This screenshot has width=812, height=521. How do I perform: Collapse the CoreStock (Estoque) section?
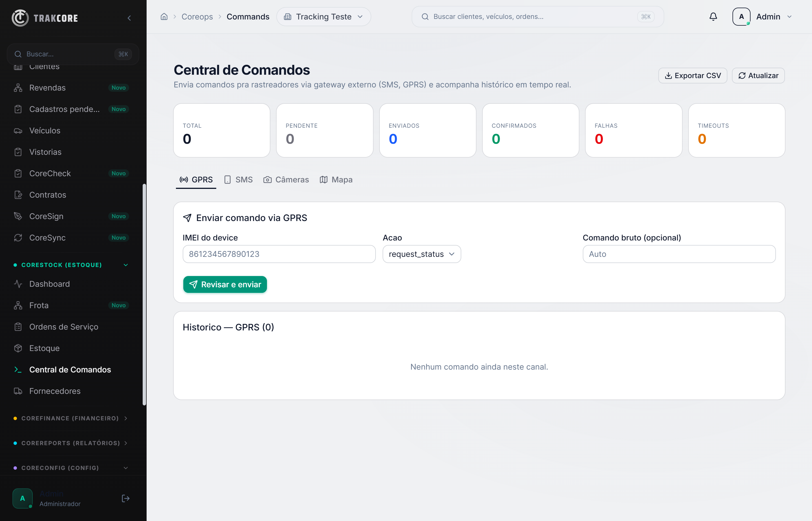(x=71, y=265)
